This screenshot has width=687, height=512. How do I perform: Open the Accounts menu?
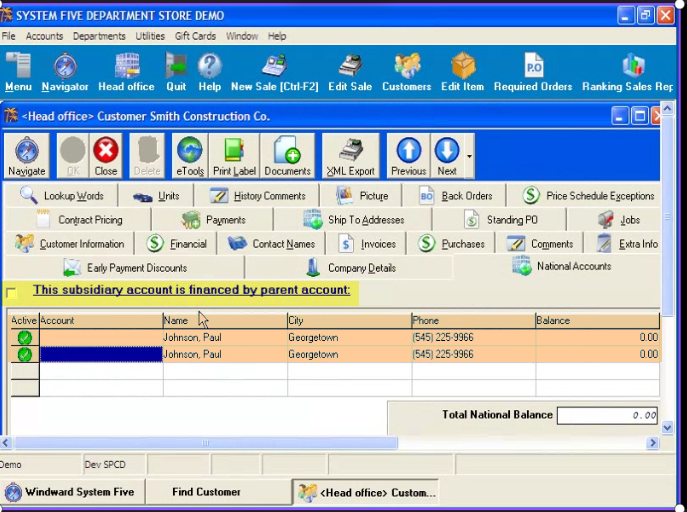(x=44, y=36)
